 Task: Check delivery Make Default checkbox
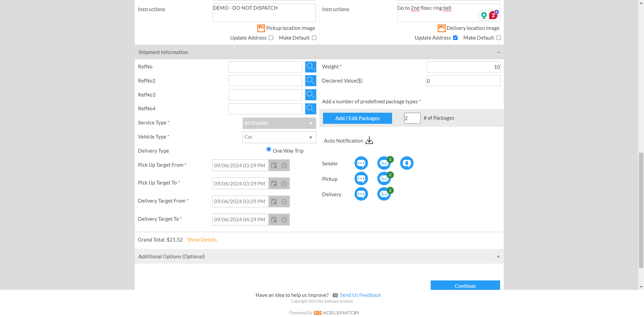click(x=498, y=38)
